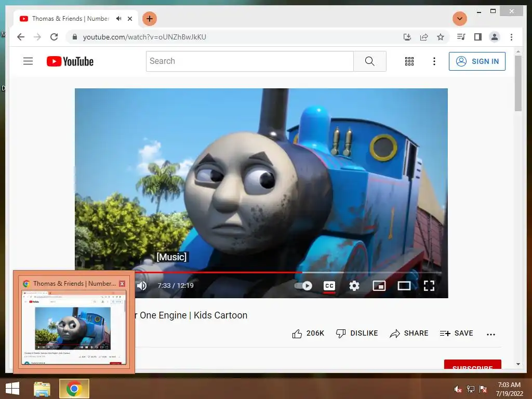Open player settings gear
This screenshot has width=532, height=399.
[x=354, y=286]
